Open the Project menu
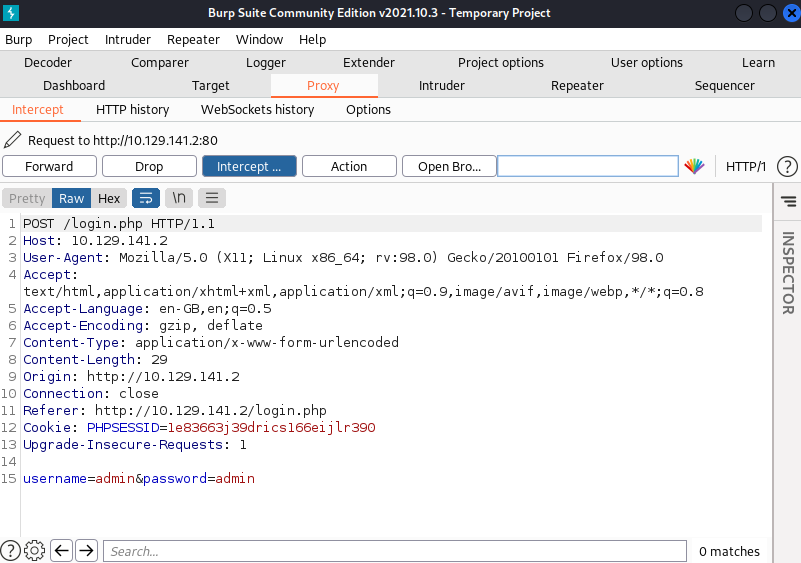801x563 pixels. click(68, 39)
